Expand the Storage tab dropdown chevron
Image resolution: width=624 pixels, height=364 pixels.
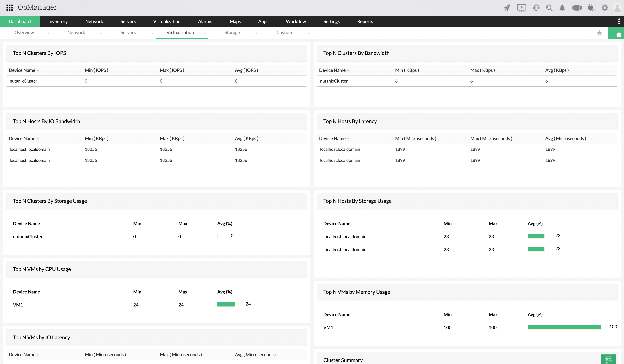coord(256,33)
